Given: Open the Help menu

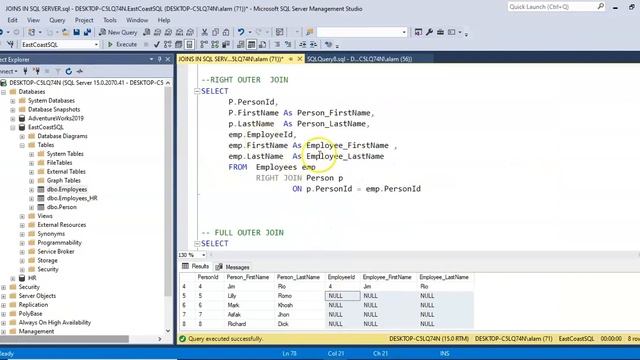Looking at the screenshot, I should [164, 20].
